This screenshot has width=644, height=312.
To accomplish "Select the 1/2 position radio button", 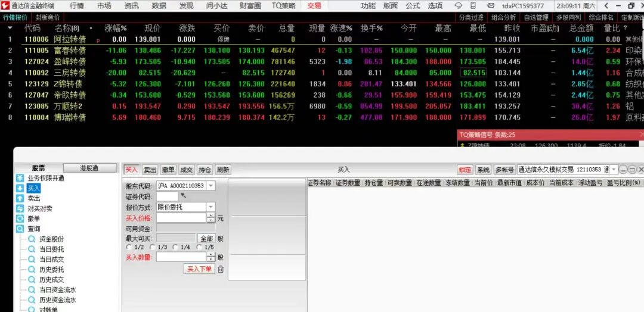I will click(129, 247).
